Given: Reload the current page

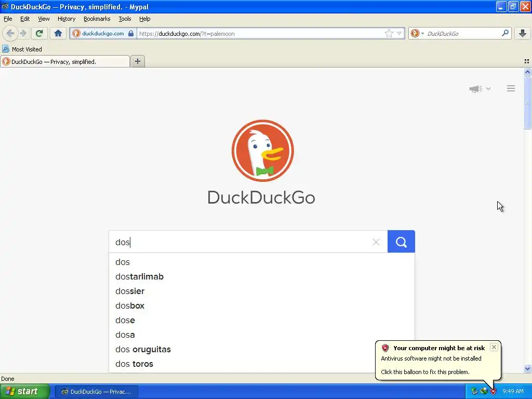Looking at the screenshot, I should click(x=39, y=33).
